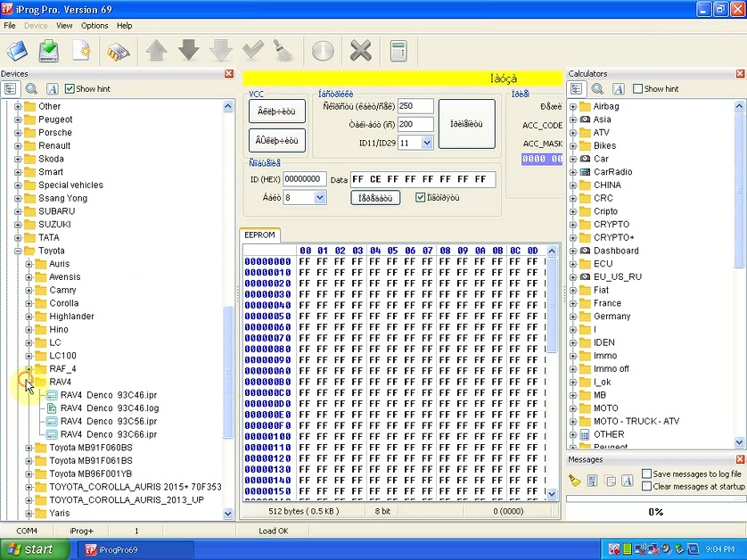Close the Devices panel
The image size is (747, 560).
point(229,73)
